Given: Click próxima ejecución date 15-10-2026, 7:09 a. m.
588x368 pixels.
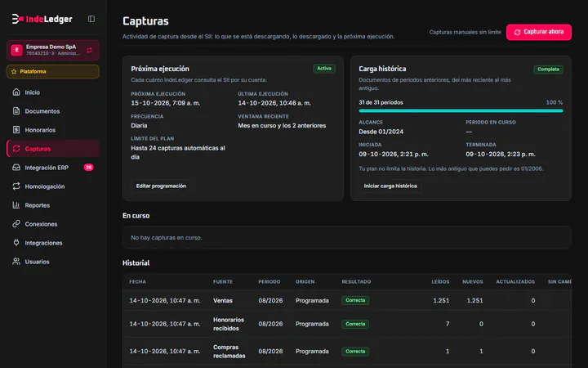Looking at the screenshot, I should pos(165,103).
